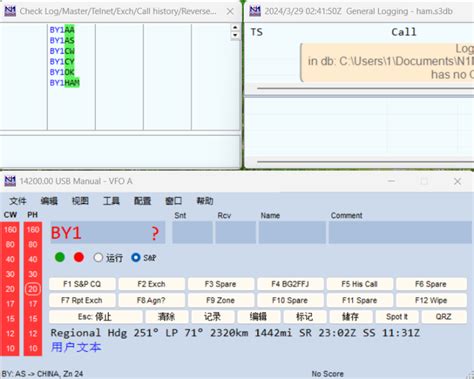This screenshot has width=474, height=379.
Task: Click No Score in status bar
Action: [x=328, y=374]
